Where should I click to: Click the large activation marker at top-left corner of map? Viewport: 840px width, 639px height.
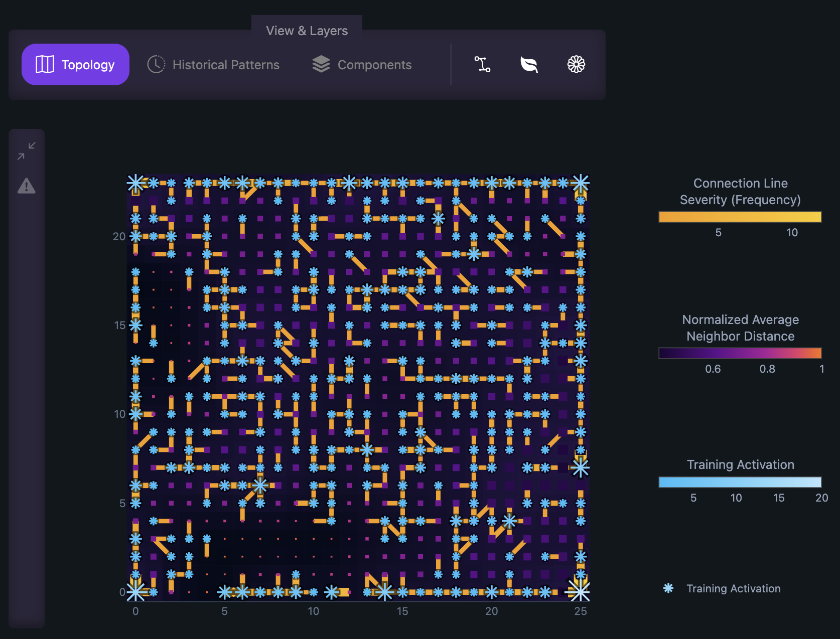pos(135,183)
